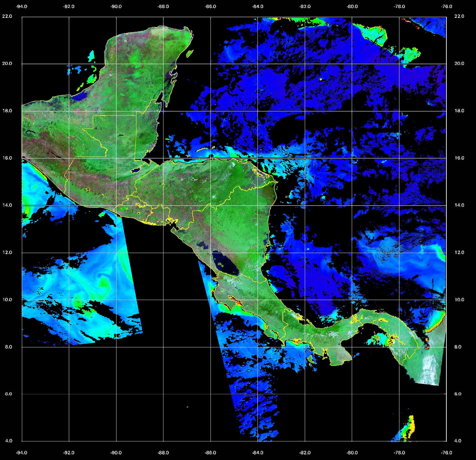Viewport: 476px width, 460px height.
Task: Click Cozumel island off the Yucatan coast
Action: 190,53
